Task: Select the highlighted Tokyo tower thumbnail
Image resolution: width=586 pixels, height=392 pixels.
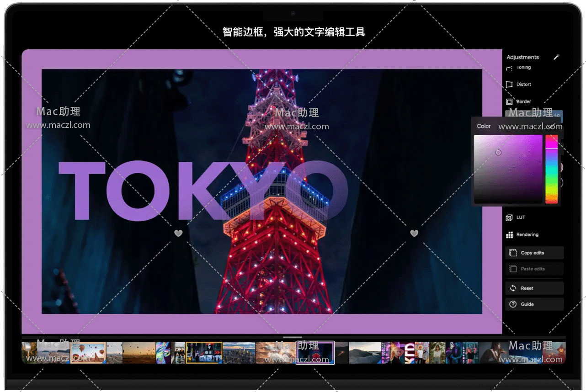Action: coord(315,353)
